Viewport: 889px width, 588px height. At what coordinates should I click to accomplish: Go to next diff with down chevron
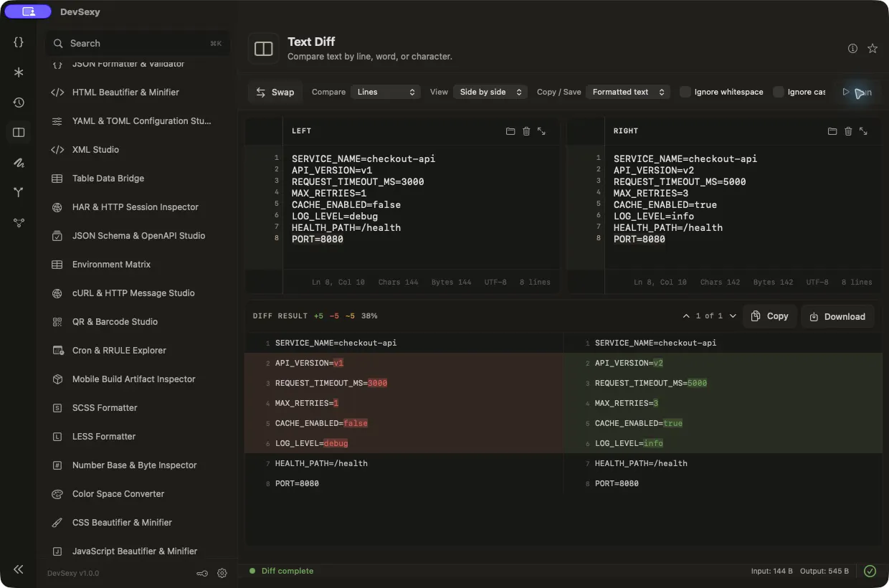coord(733,316)
